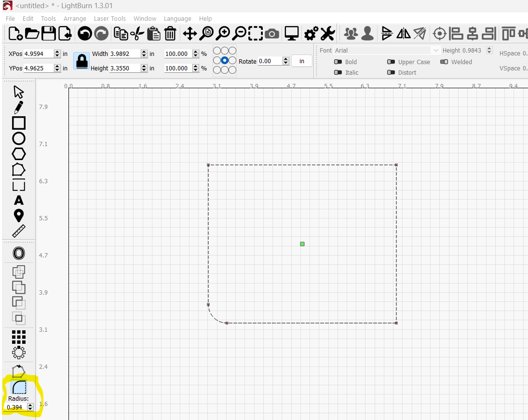Open the Grid Array tool
Image resolution: width=528 pixels, height=420 pixels.
[x=19, y=337]
